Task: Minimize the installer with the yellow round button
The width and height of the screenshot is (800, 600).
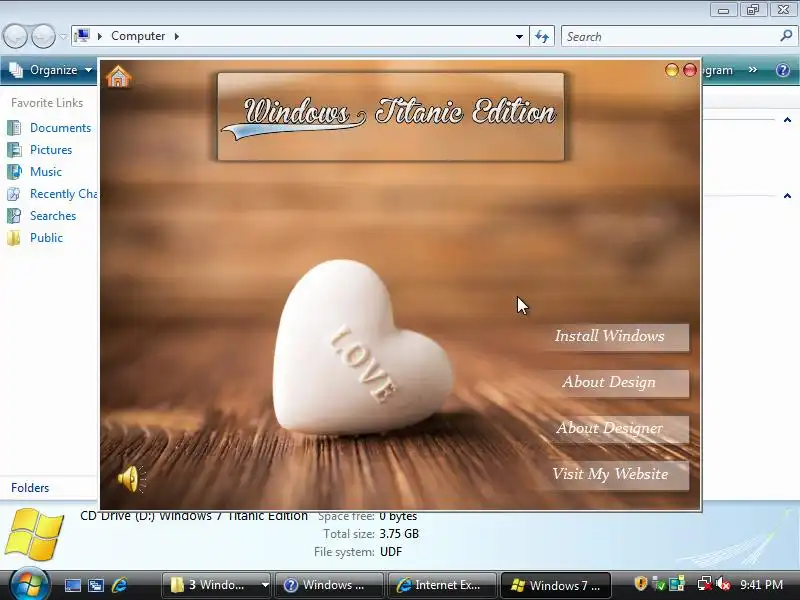Action: coord(672,70)
